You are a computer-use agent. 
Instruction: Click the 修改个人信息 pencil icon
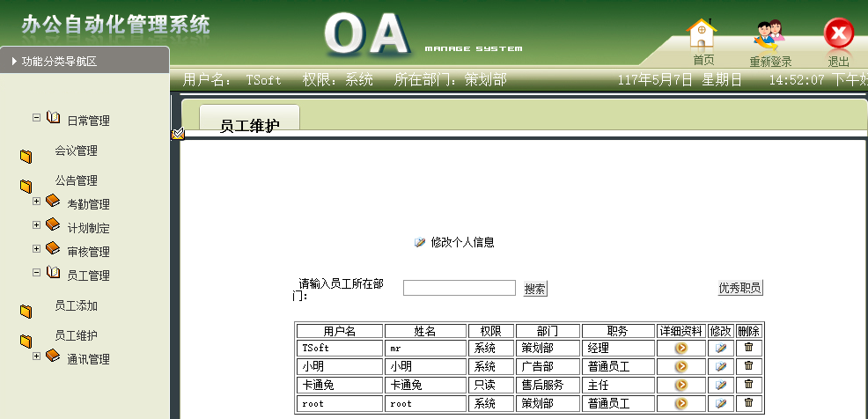(x=420, y=242)
